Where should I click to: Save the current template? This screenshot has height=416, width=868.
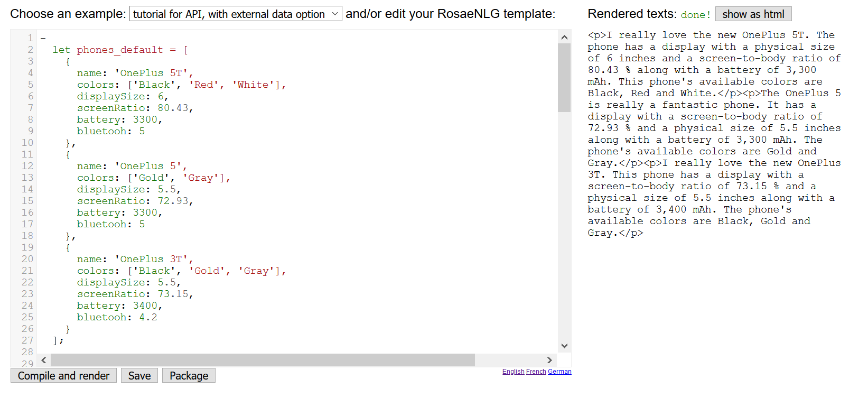[139, 376]
